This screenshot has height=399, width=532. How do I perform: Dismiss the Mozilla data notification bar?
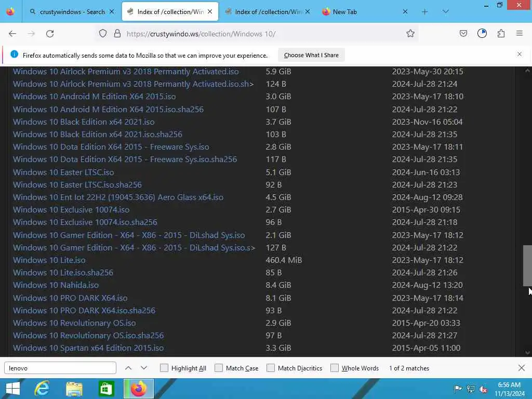(520, 54)
